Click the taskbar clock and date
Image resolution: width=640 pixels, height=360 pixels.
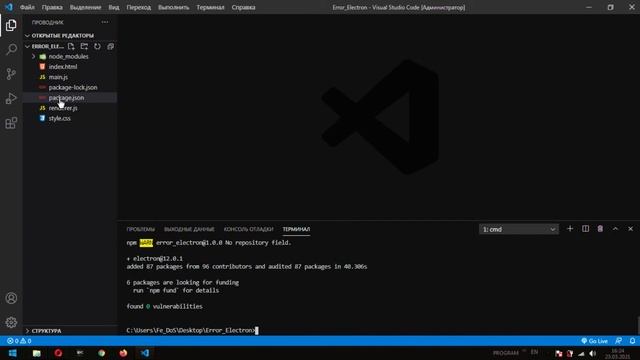pos(618,353)
